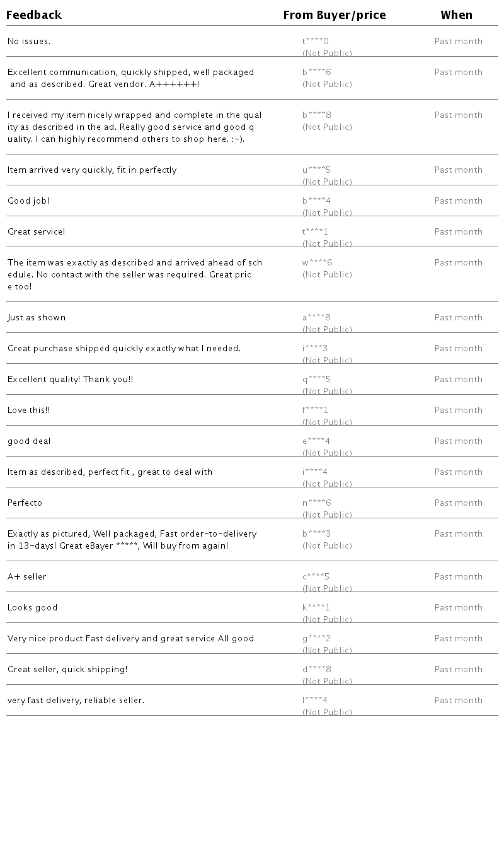The width and height of the screenshot is (504, 845).
Task: Click 'Past month' in the d****8 row
Action: click(458, 670)
